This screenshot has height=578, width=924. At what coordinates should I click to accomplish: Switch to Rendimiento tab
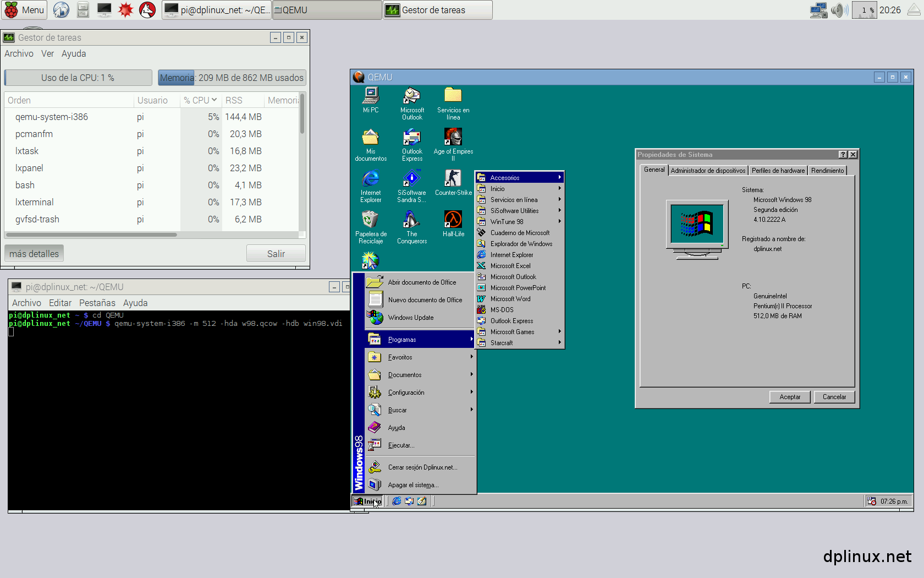point(827,171)
